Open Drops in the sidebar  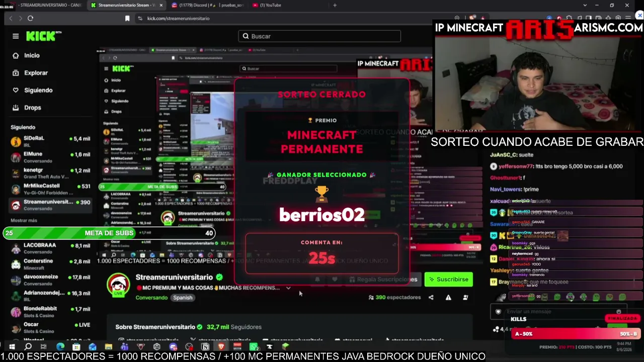point(33,108)
